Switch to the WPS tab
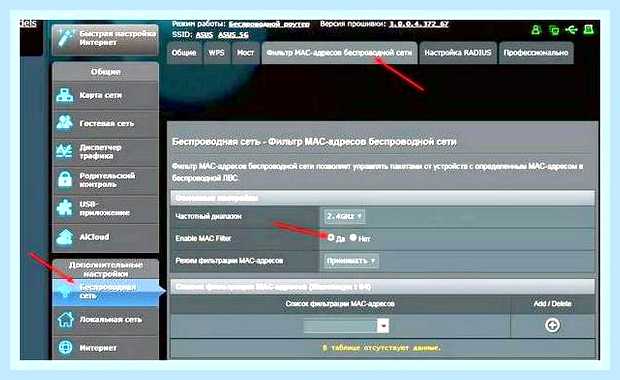Viewport: 620px width, 380px height. [x=216, y=53]
